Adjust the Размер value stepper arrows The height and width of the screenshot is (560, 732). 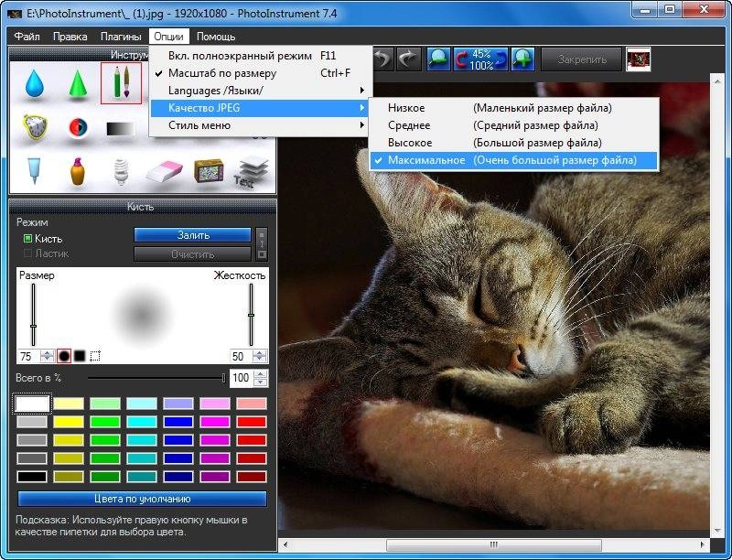coord(48,356)
